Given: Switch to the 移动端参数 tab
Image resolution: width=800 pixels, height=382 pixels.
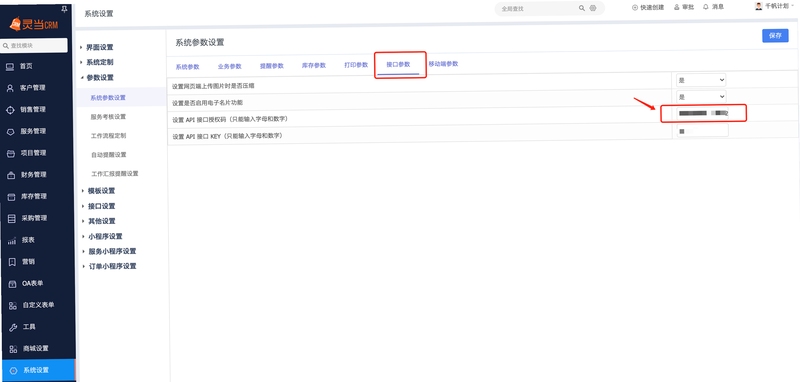Looking at the screenshot, I should point(443,64).
